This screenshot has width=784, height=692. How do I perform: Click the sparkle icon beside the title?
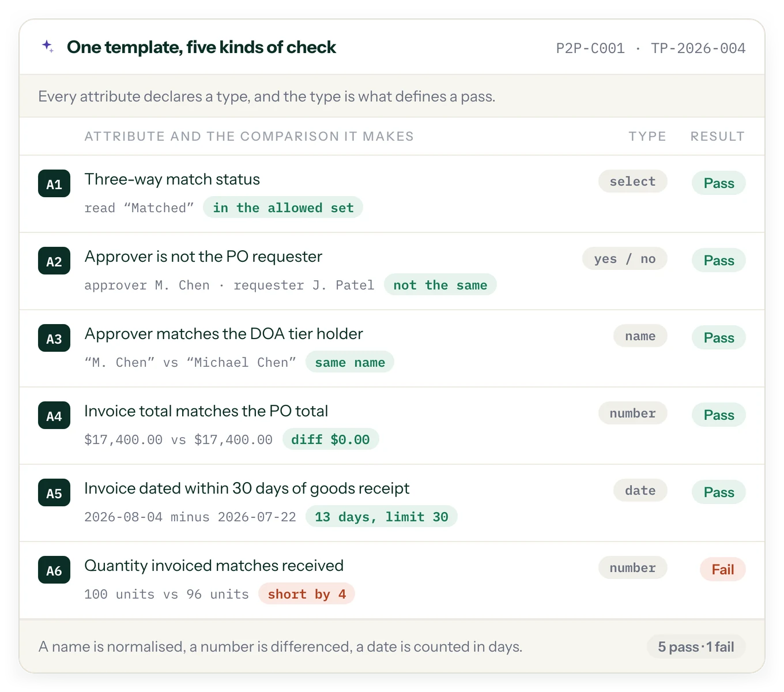click(48, 46)
